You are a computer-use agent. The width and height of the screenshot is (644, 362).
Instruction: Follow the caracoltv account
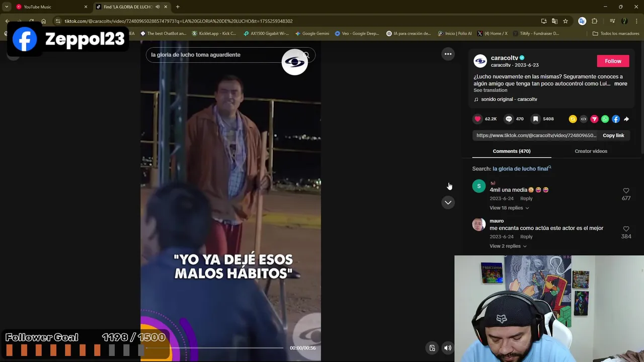(613, 61)
